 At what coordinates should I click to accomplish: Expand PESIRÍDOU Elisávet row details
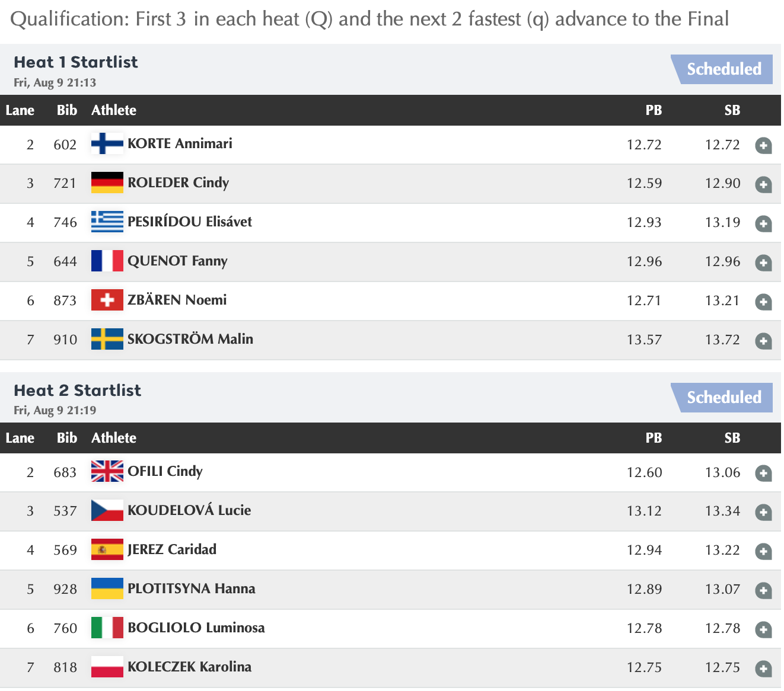pyautogui.click(x=763, y=223)
